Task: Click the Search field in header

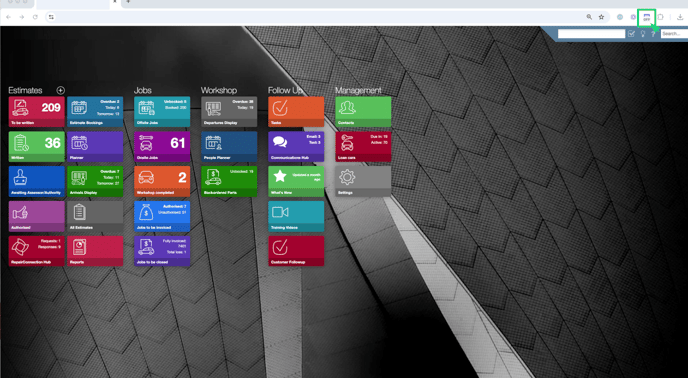Action: [x=674, y=33]
